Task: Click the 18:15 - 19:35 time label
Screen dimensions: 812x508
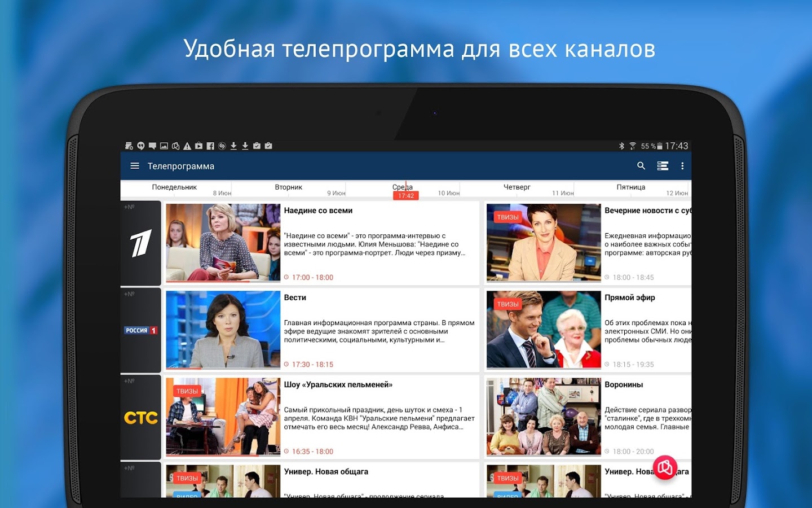Action: pyautogui.click(x=633, y=364)
